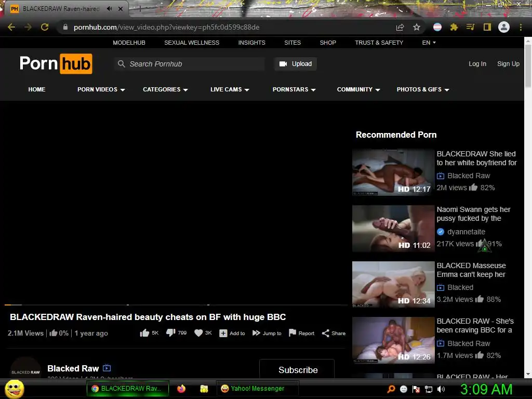Click the Sign Up link
This screenshot has height=399, width=532.
[x=508, y=64]
